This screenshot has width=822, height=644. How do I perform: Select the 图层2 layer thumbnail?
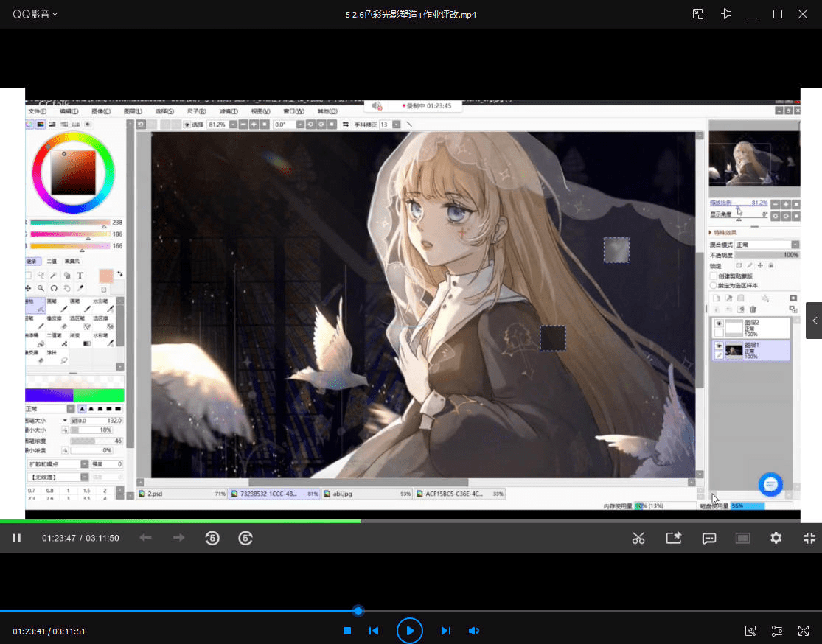pyautogui.click(x=734, y=328)
